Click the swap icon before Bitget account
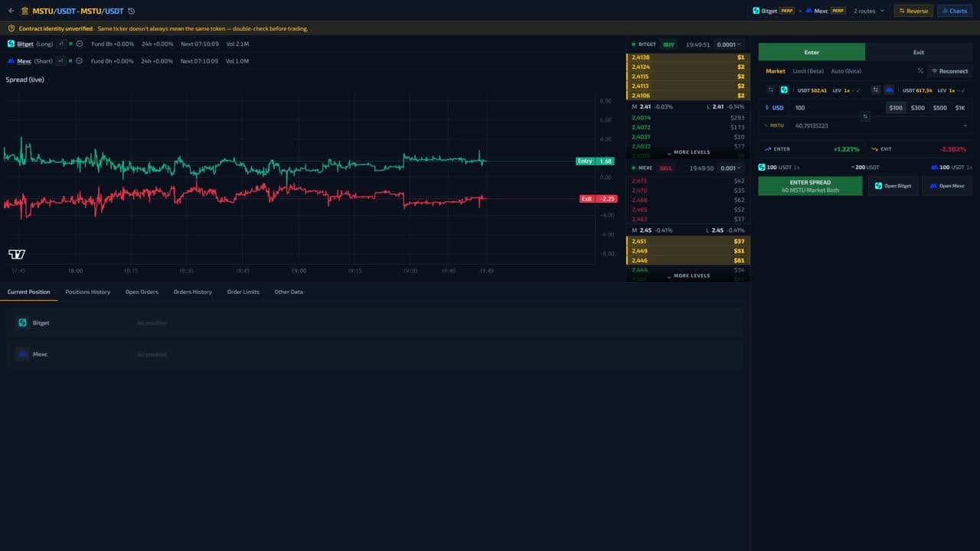 click(x=771, y=90)
